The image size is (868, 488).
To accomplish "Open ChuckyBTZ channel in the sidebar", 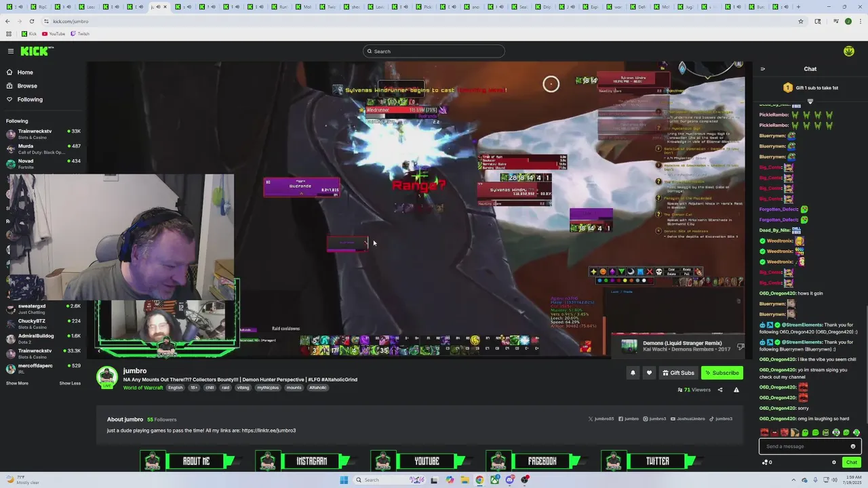I will click(x=43, y=323).
